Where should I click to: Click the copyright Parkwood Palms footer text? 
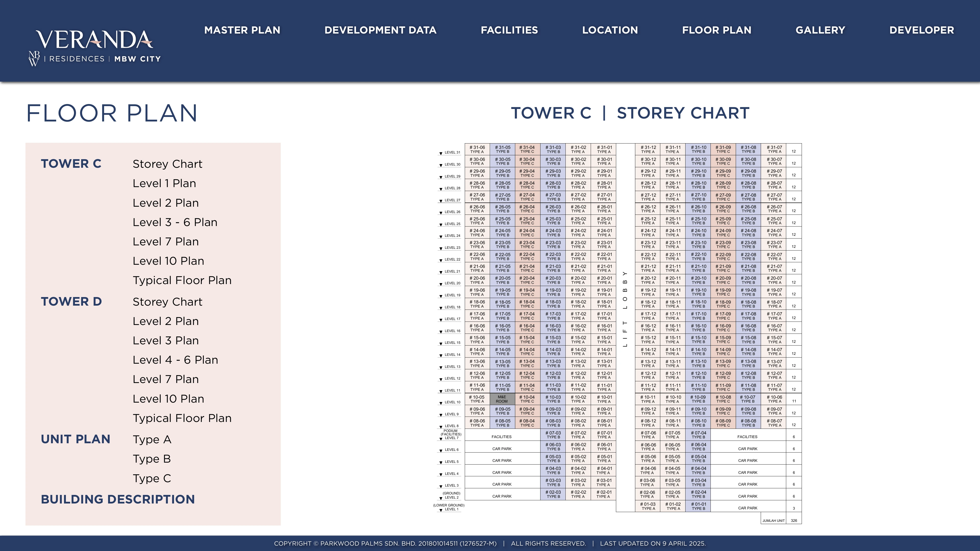[385, 543]
